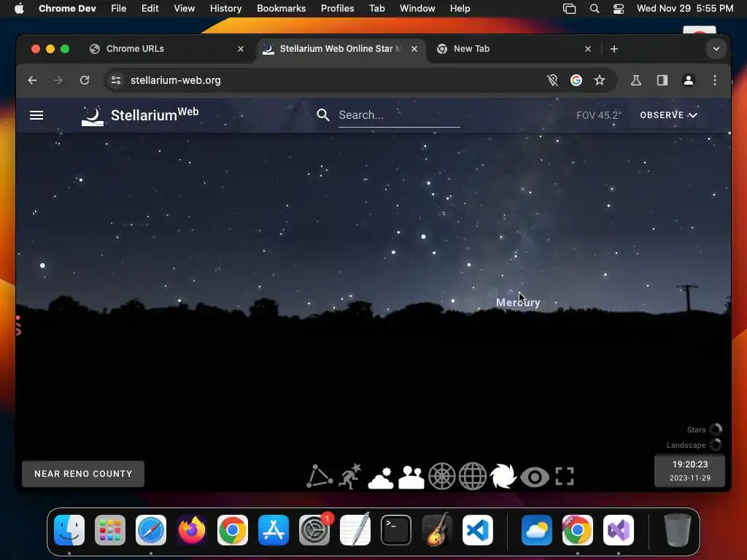This screenshot has height=560, width=747.
Task: Click the Google icon in address bar
Action: (576, 80)
